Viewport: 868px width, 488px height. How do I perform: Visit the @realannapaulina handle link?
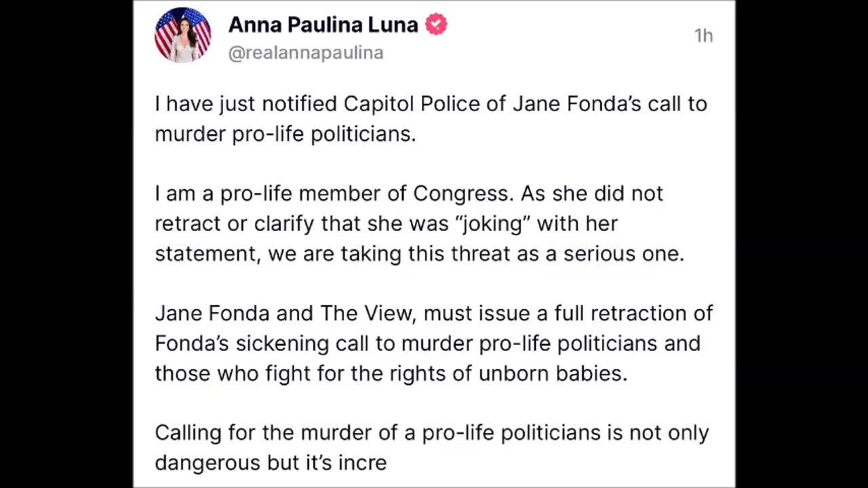[x=306, y=53]
